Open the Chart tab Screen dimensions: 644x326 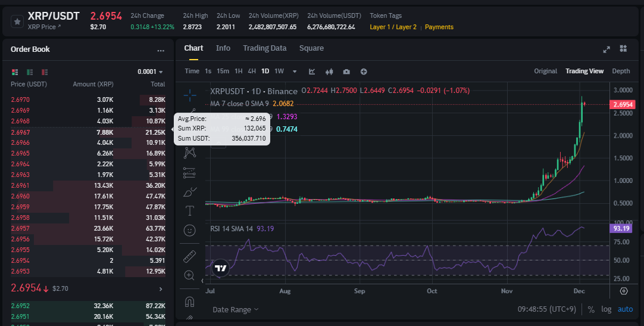coord(193,48)
